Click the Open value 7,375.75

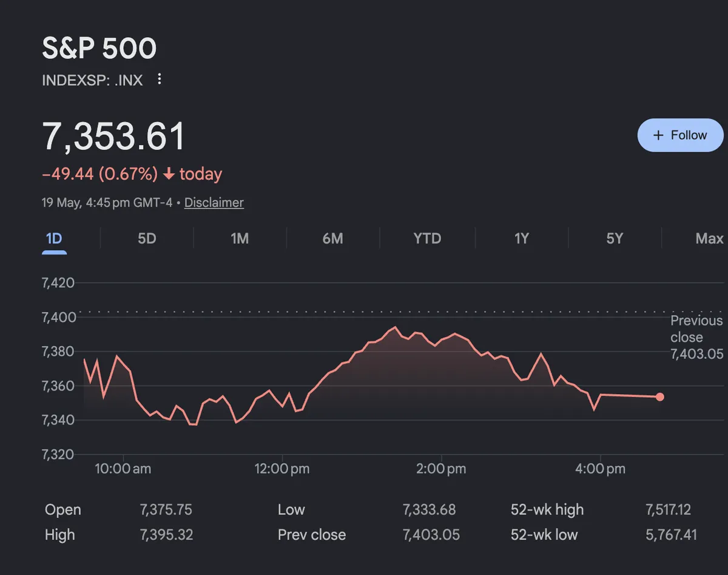[x=166, y=510]
